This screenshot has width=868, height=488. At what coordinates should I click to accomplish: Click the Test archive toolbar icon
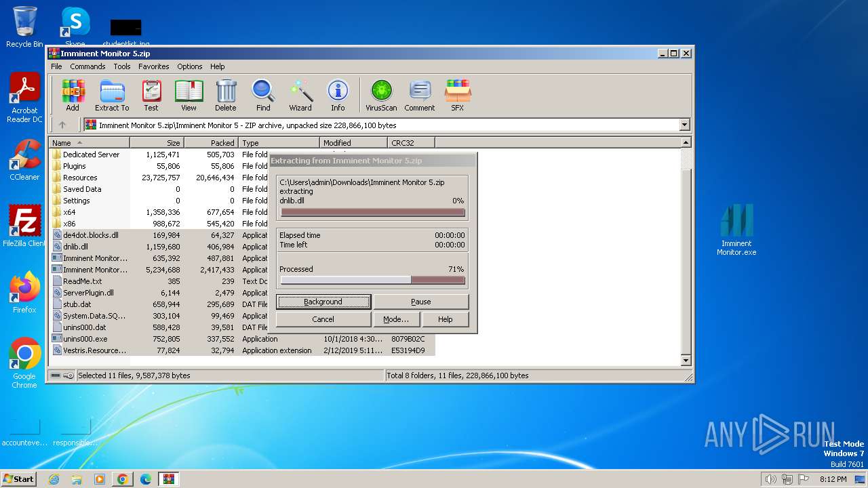pyautogui.click(x=151, y=96)
